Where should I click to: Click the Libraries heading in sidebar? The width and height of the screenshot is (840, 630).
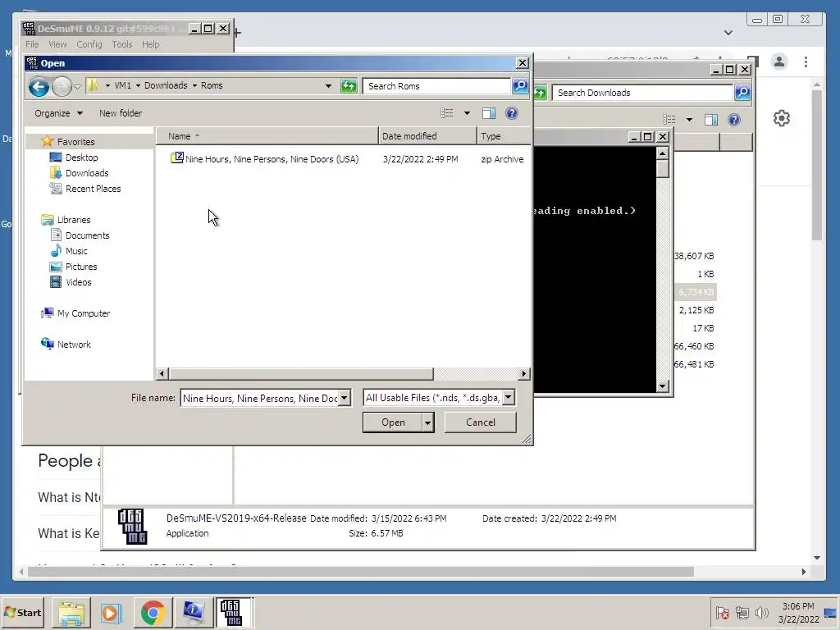[x=74, y=220]
